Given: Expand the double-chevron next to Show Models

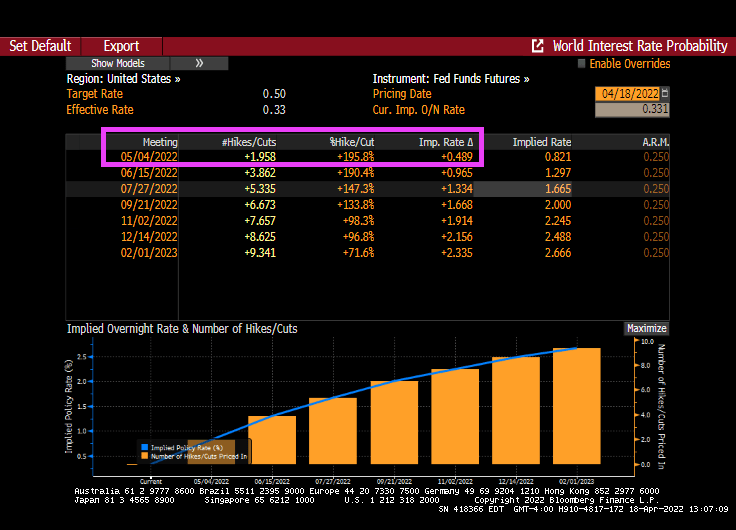Looking at the screenshot, I should (x=199, y=63).
